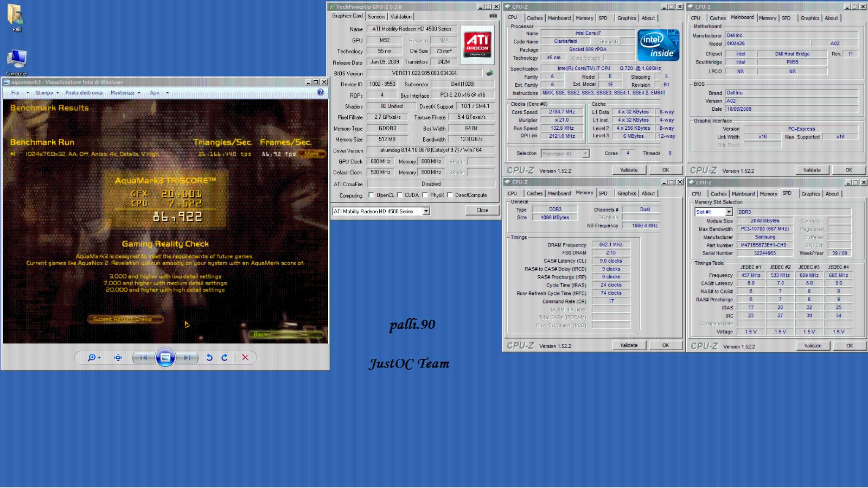
Task: Click Posta elettronica in photo viewer toolbar
Action: point(84,93)
